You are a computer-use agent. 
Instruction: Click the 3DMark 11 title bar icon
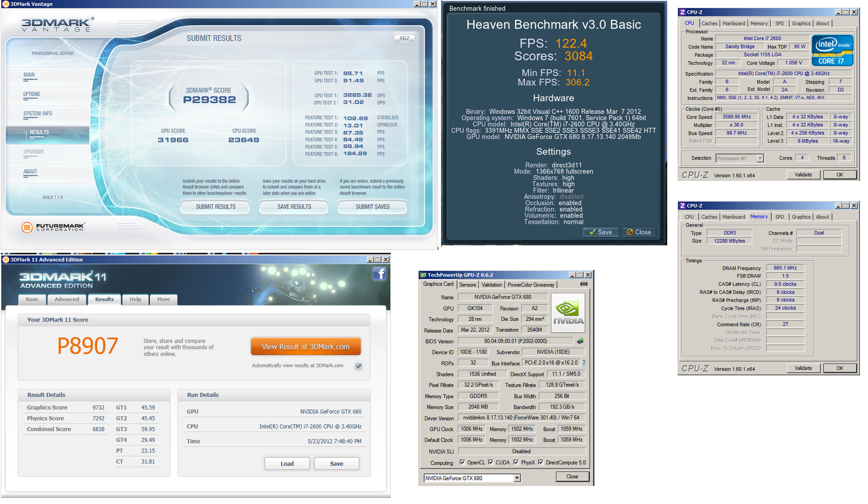5,260
